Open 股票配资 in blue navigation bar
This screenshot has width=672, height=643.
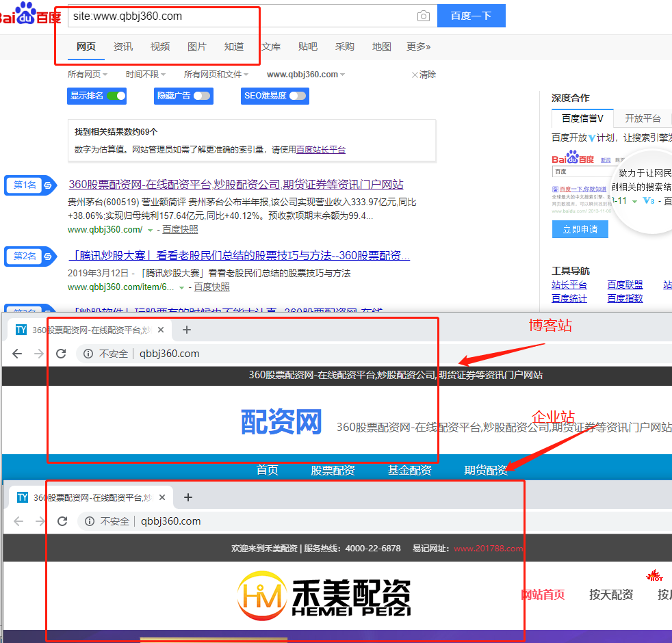[x=333, y=471]
